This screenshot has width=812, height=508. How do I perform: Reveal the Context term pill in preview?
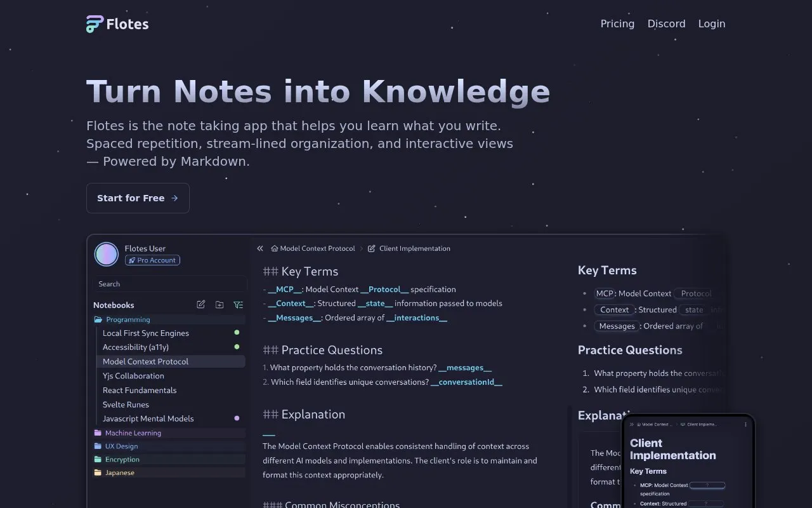615,310
